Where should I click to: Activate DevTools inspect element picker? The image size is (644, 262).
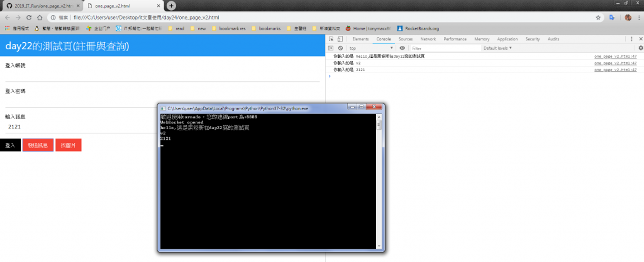[x=331, y=39]
